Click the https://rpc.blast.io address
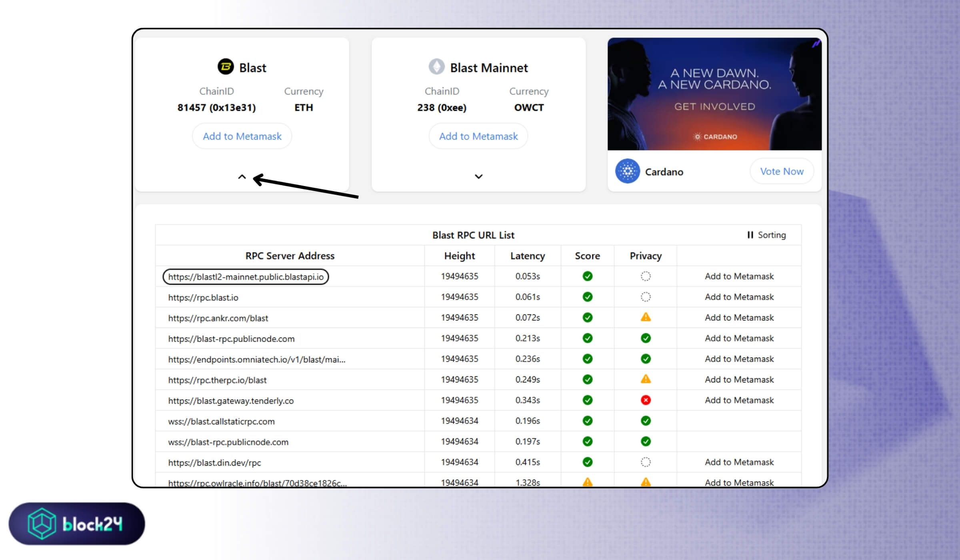This screenshot has width=960, height=560. (x=203, y=297)
